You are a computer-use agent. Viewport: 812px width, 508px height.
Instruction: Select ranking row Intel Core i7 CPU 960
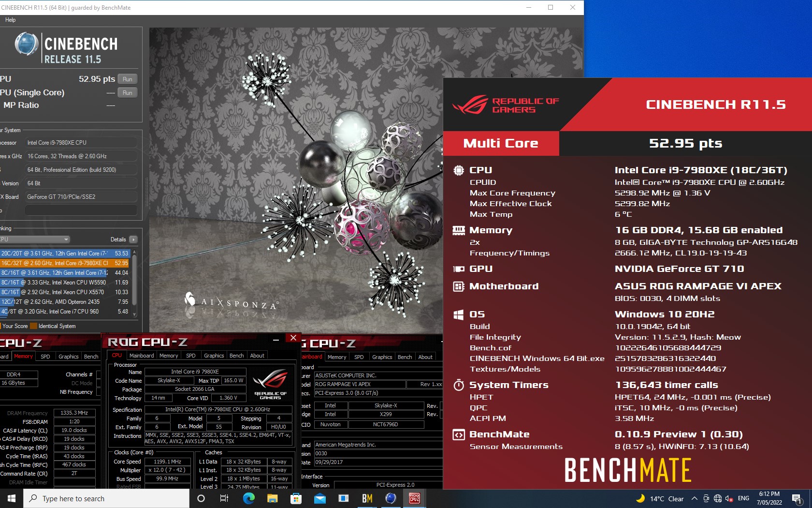tap(65, 311)
